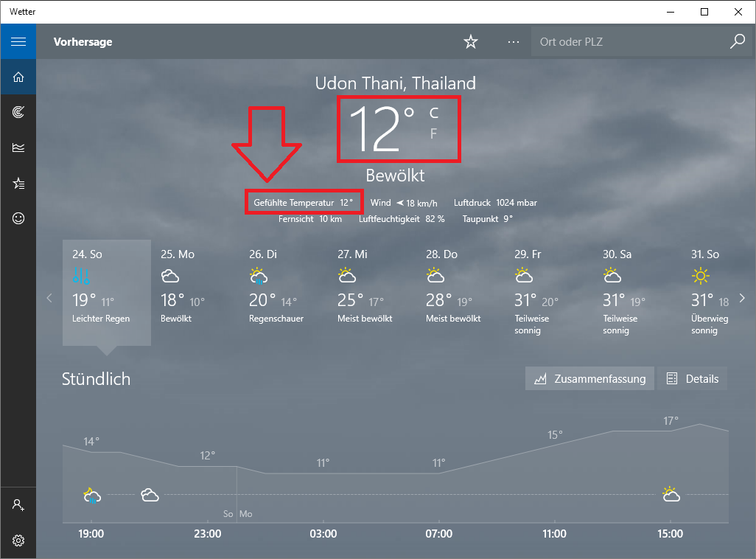Send feedback via the smiley icon

pos(18,218)
